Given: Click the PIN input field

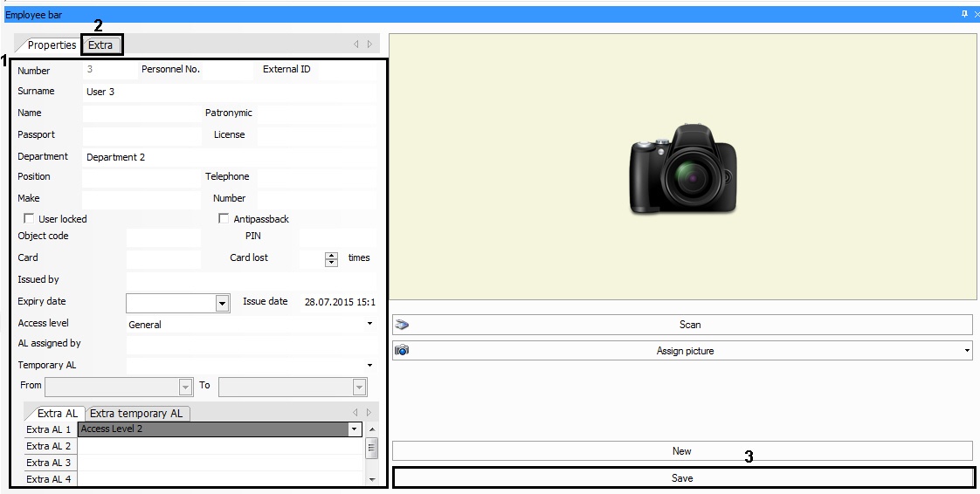Looking at the screenshot, I should [x=337, y=237].
